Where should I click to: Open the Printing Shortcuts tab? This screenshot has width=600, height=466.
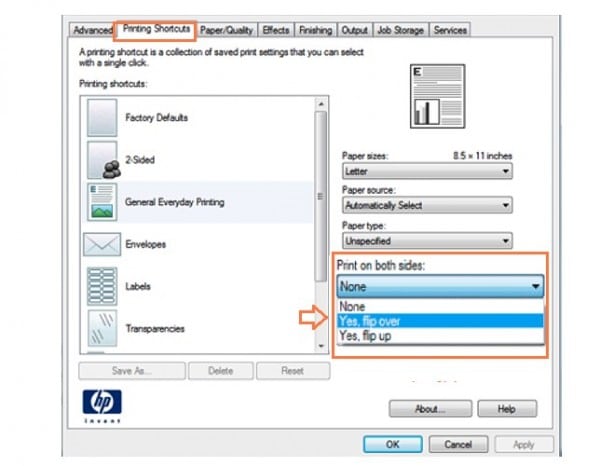(x=156, y=29)
